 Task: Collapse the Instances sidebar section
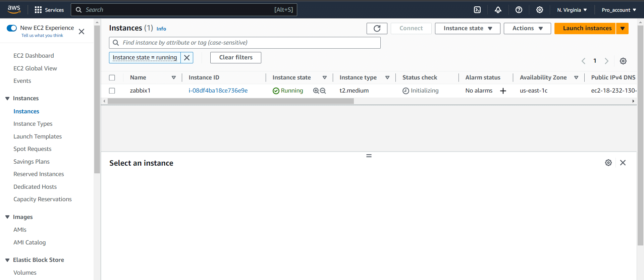[x=7, y=99]
